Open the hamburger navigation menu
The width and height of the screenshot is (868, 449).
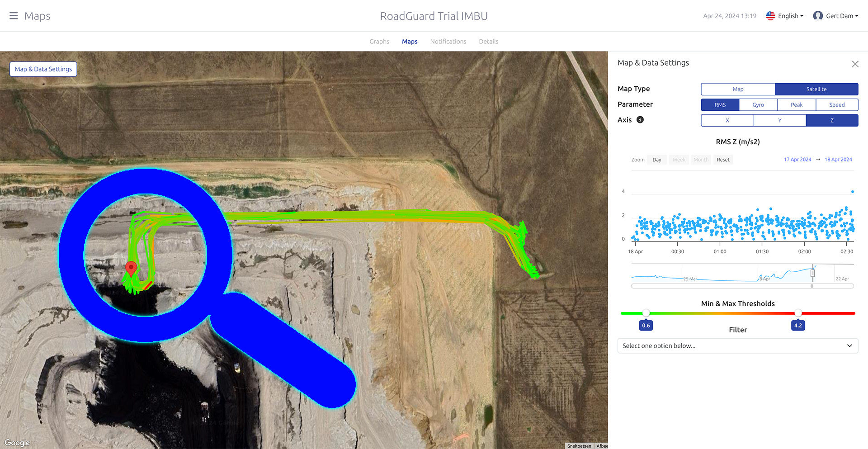tap(14, 16)
